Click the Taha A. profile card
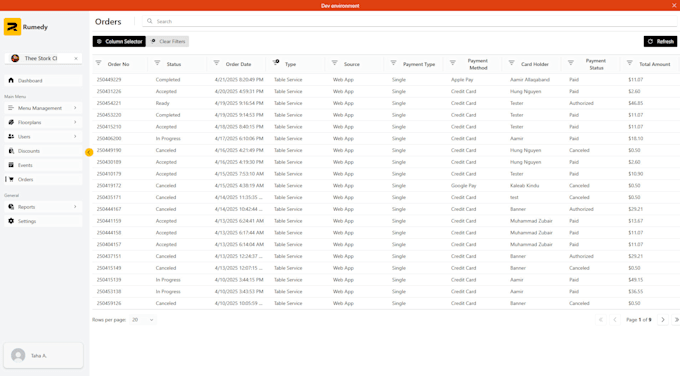 coord(43,355)
